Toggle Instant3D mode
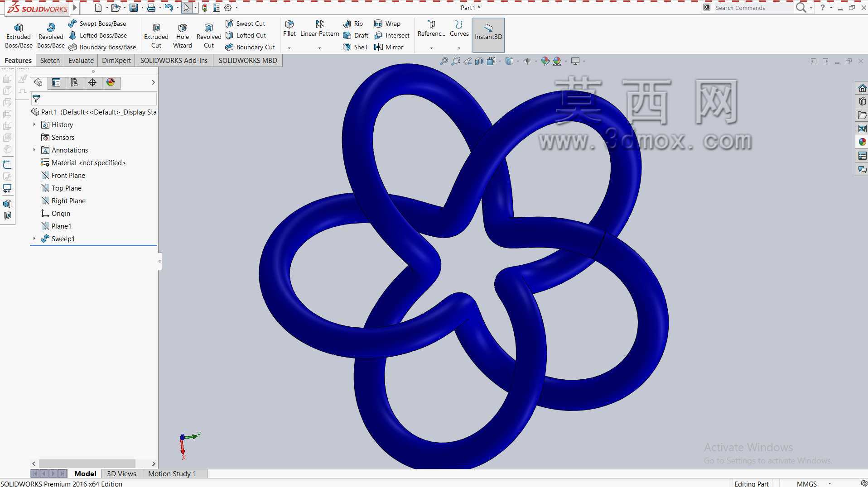This screenshot has height=487, width=868. point(488,35)
